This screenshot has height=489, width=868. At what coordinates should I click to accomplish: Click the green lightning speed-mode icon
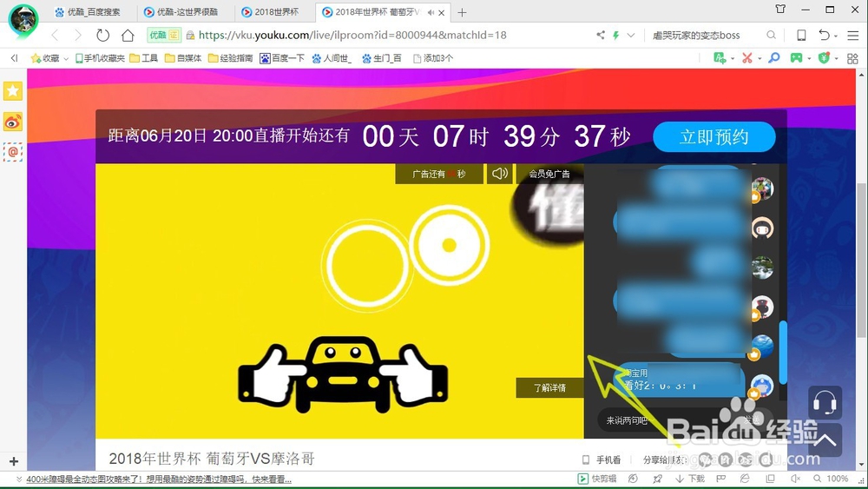tap(615, 36)
